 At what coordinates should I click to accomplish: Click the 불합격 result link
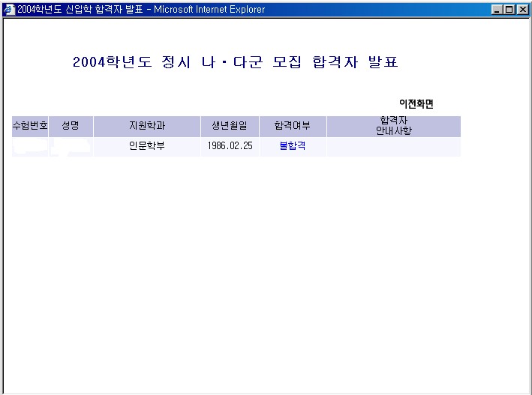(x=293, y=146)
